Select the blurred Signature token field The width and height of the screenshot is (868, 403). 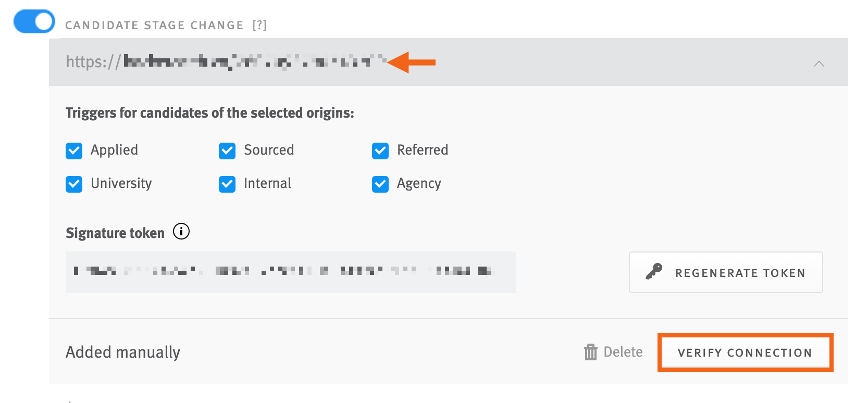pos(290,272)
